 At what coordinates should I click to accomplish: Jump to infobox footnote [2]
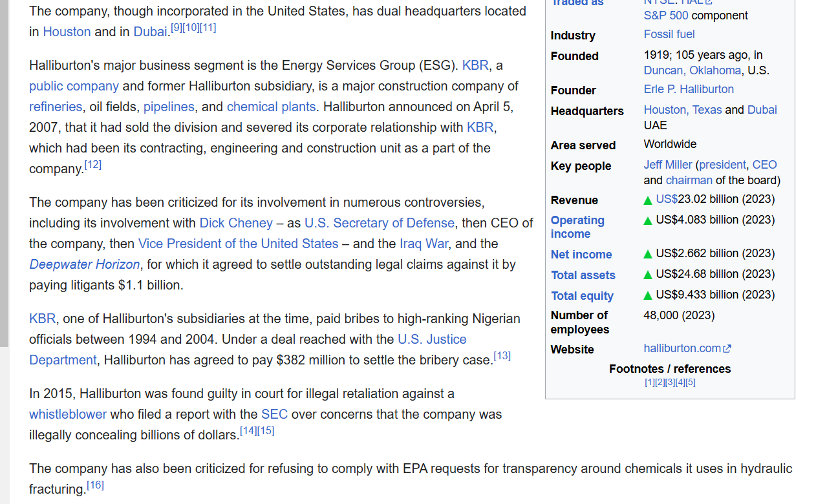tap(660, 383)
